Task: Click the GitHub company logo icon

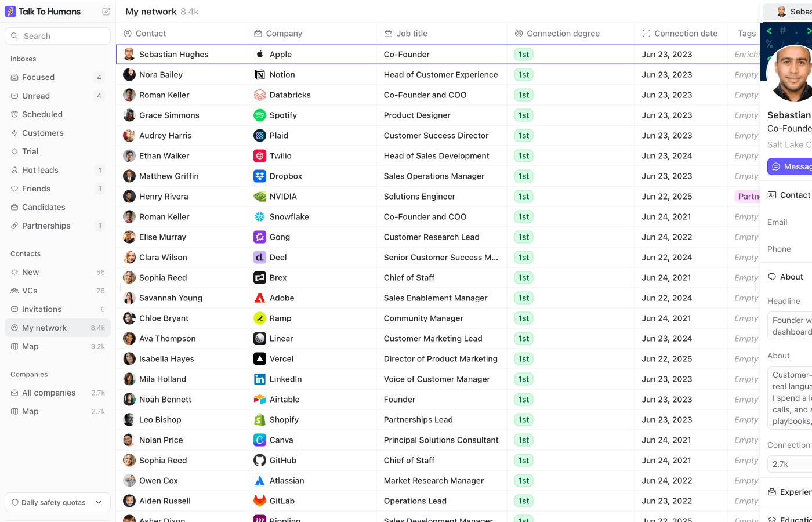Action: pos(260,461)
